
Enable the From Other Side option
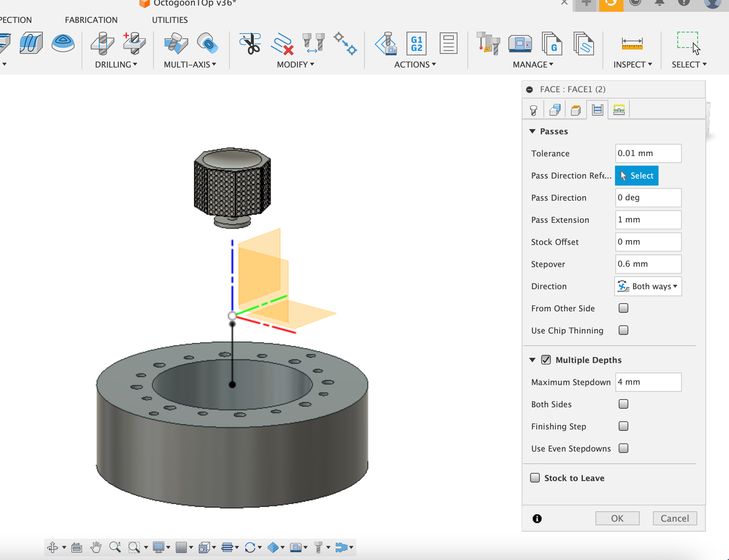[x=623, y=308]
